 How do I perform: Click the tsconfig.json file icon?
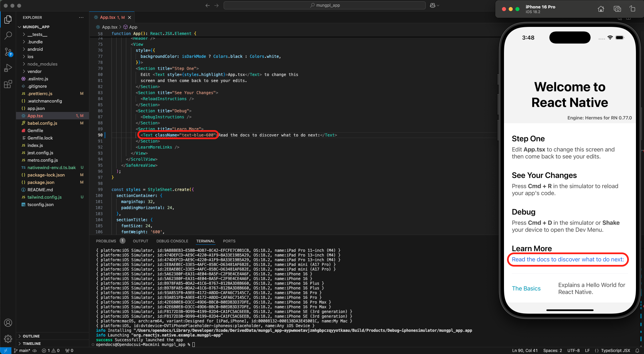point(24,204)
